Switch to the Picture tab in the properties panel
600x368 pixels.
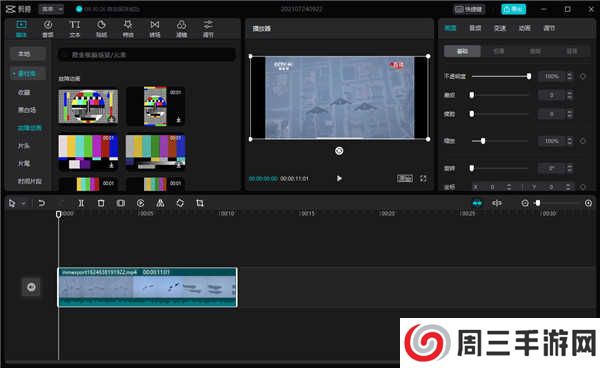(x=450, y=28)
